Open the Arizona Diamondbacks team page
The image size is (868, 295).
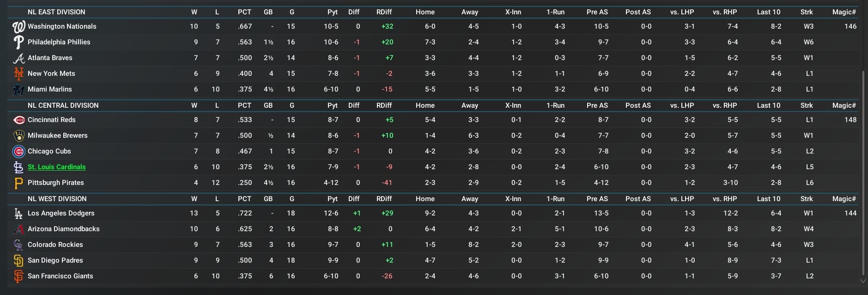(63, 229)
